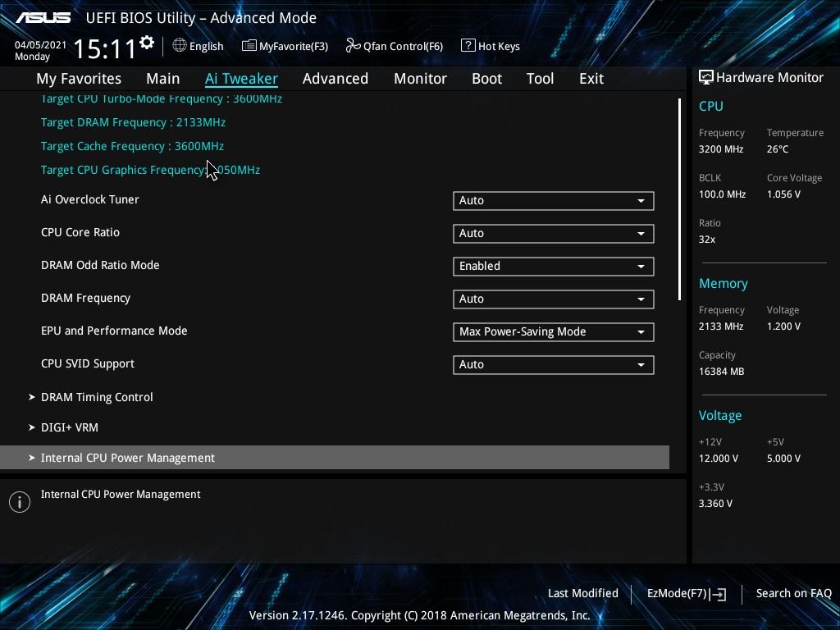The width and height of the screenshot is (840, 630).
Task: Open the DRAM Frequency dropdown
Action: tap(554, 299)
